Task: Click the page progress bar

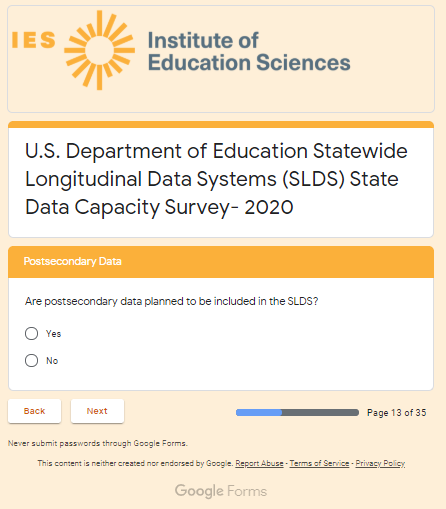Action: [297, 413]
